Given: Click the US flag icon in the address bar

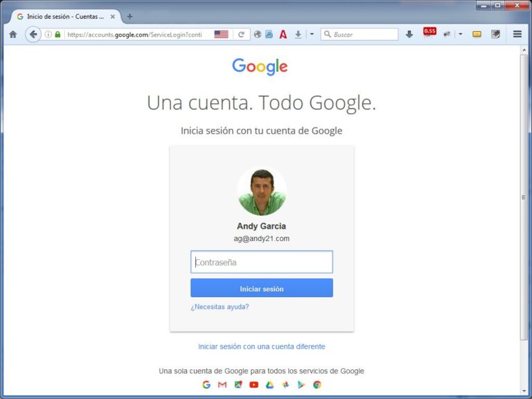Looking at the screenshot, I should (221, 34).
